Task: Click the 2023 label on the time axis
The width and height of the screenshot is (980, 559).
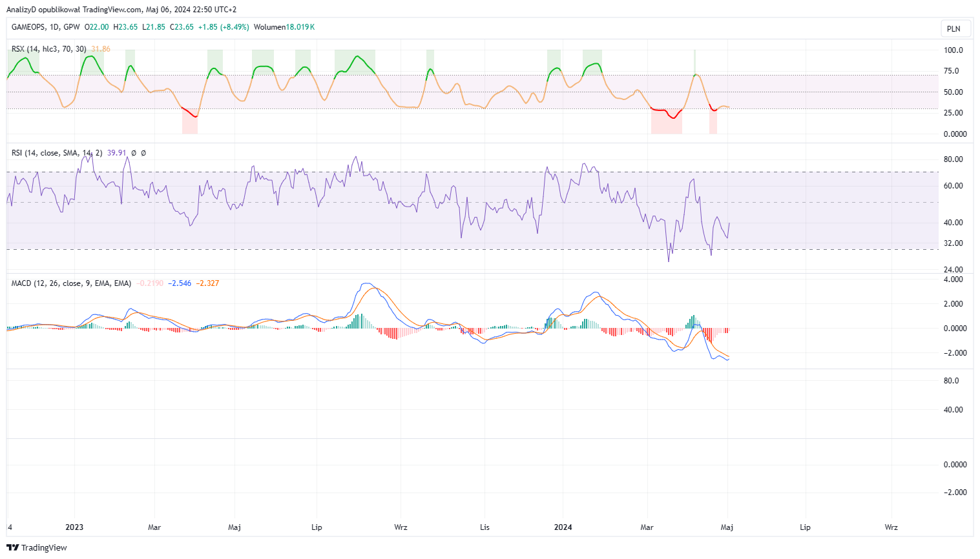Action: point(74,527)
